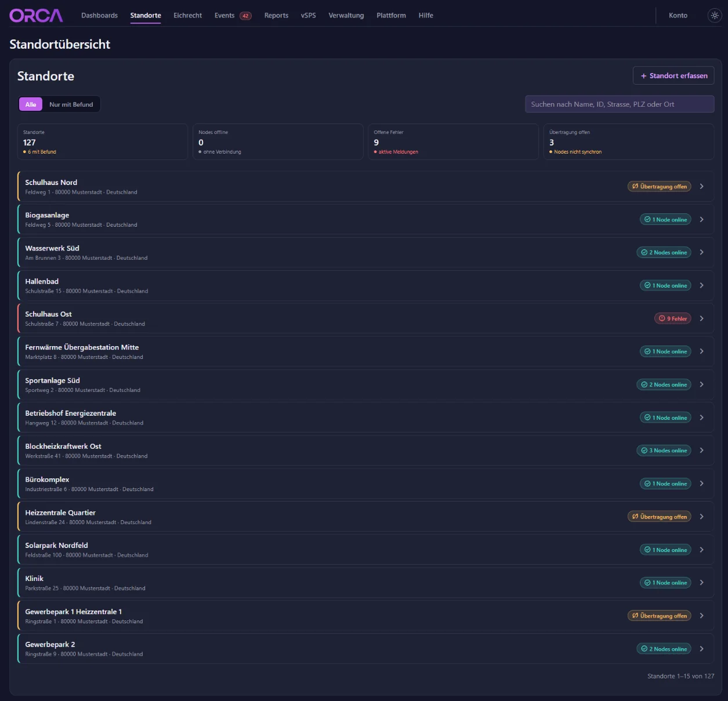Viewport: 728px width, 701px height.
Task: Select the Alle filter toggle
Action: [x=31, y=104]
